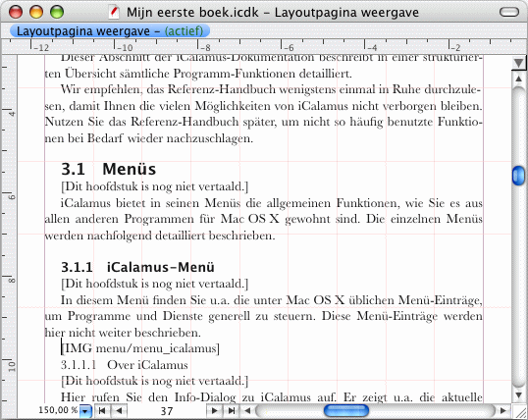Click the vertical scrollbar thumb
528x420 pixels.
518,175
